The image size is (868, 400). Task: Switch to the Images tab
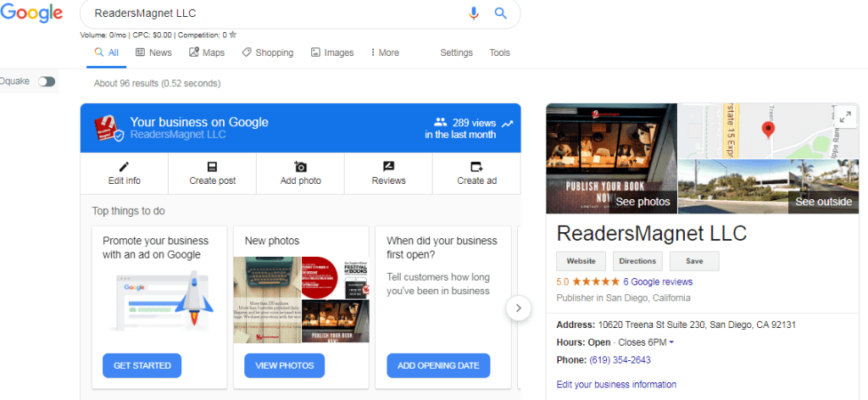click(x=332, y=53)
